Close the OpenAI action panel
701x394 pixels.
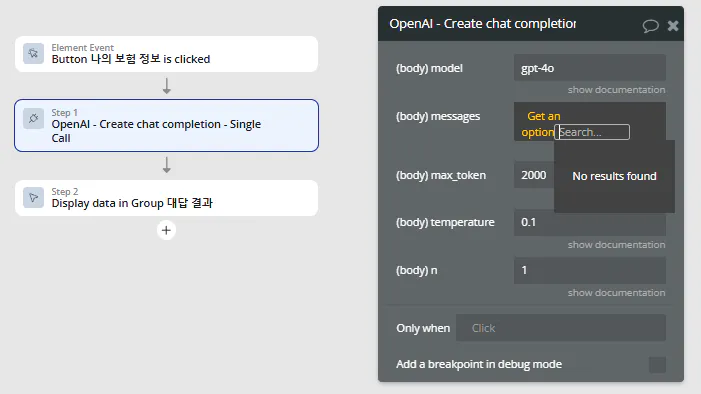point(673,26)
